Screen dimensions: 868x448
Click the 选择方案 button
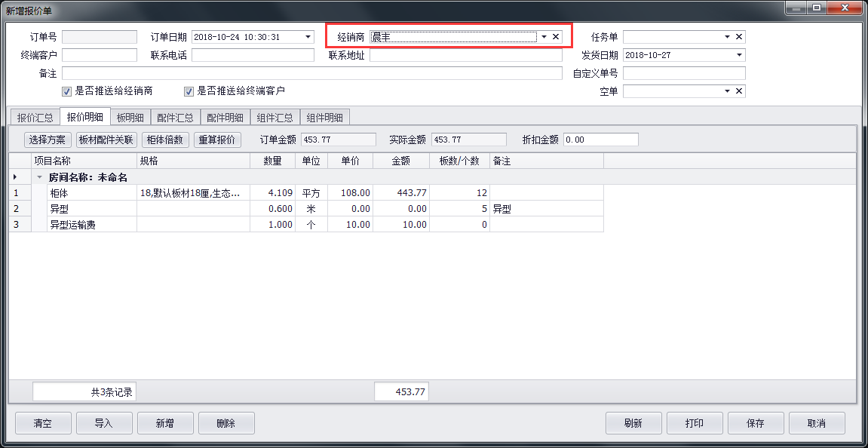[x=48, y=140]
